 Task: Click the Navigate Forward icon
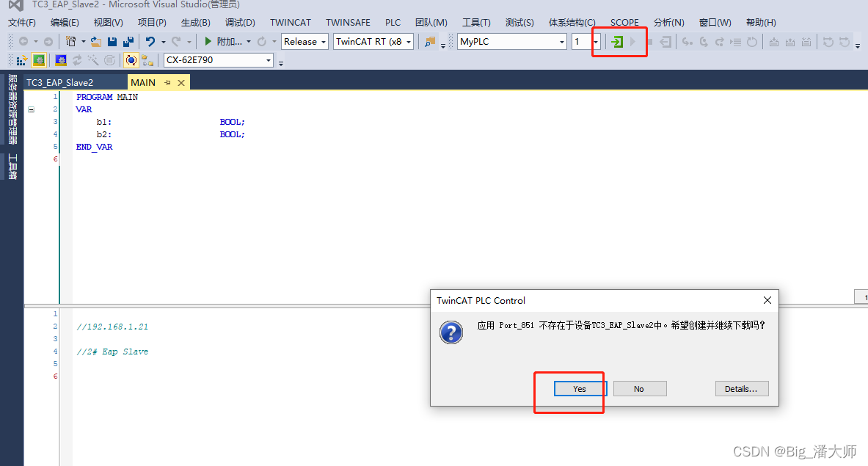pos(48,42)
